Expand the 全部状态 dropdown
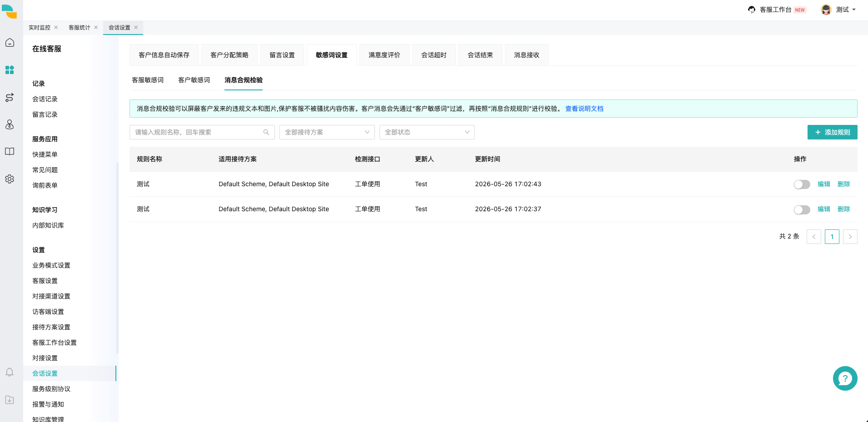This screenshot has width=868, height=422. pos(427,132)
